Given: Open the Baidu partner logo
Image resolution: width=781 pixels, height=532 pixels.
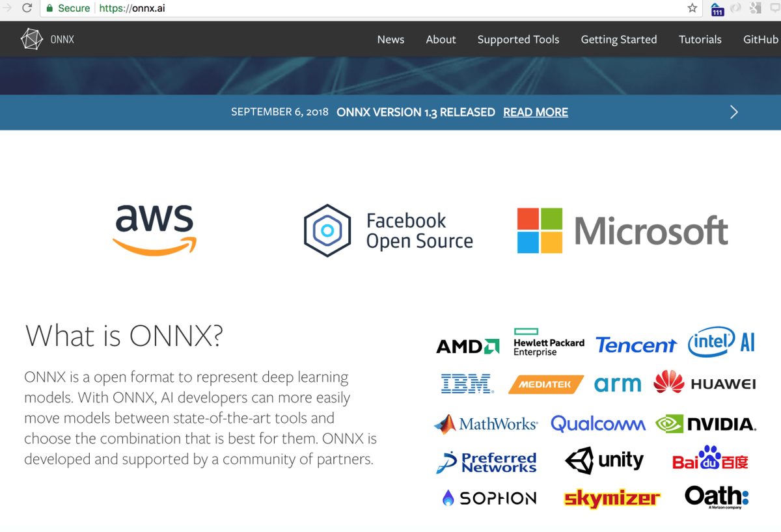Looking at the screenshot, I should click(x=710, y=460).
